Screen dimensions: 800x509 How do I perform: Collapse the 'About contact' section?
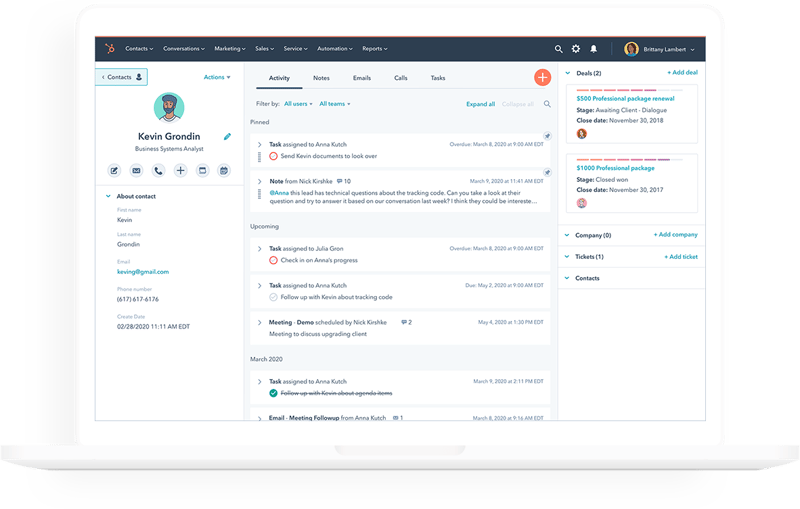(108, 196)
